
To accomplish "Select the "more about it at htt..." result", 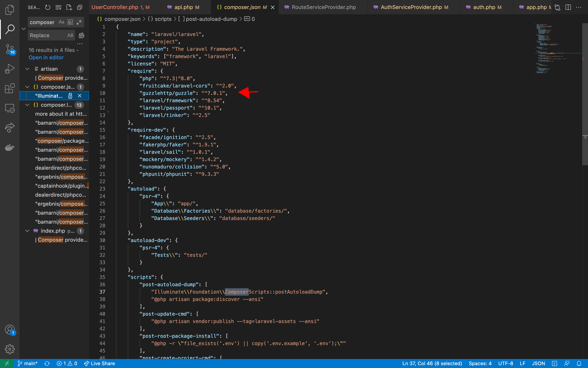I will coord(55,114).
